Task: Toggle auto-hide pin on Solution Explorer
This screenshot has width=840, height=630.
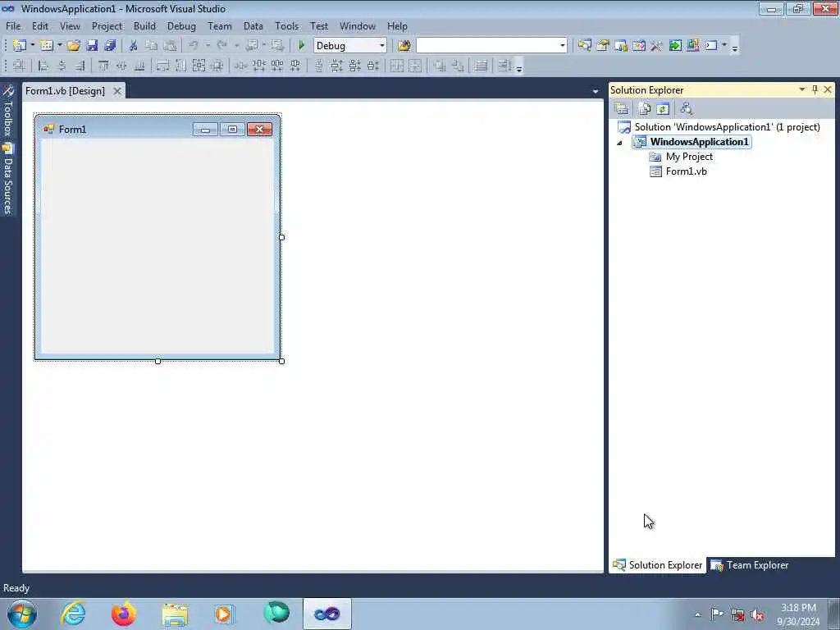Action: tap(815, 89)
